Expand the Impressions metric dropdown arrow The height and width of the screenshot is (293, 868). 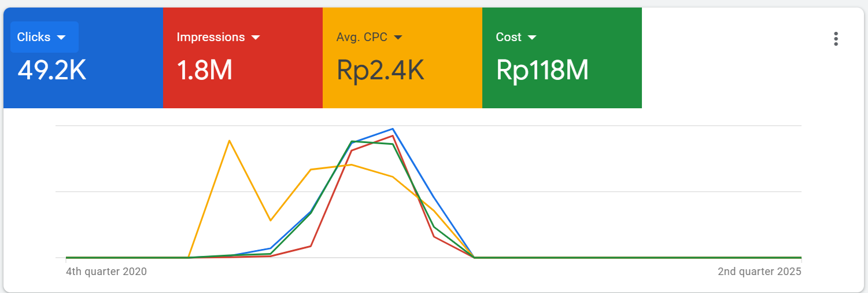pos(256,38)
